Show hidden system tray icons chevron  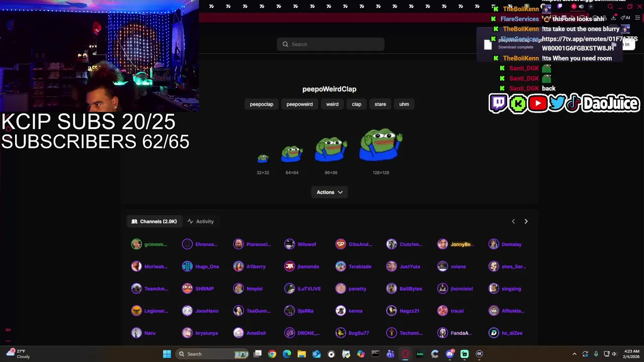(x=575, y=354)
